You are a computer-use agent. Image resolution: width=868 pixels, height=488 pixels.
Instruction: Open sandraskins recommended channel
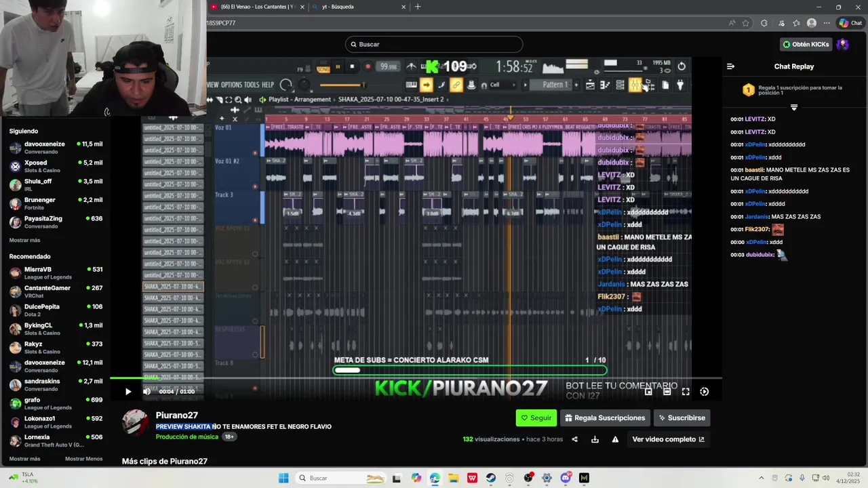[x=56, y=385]
